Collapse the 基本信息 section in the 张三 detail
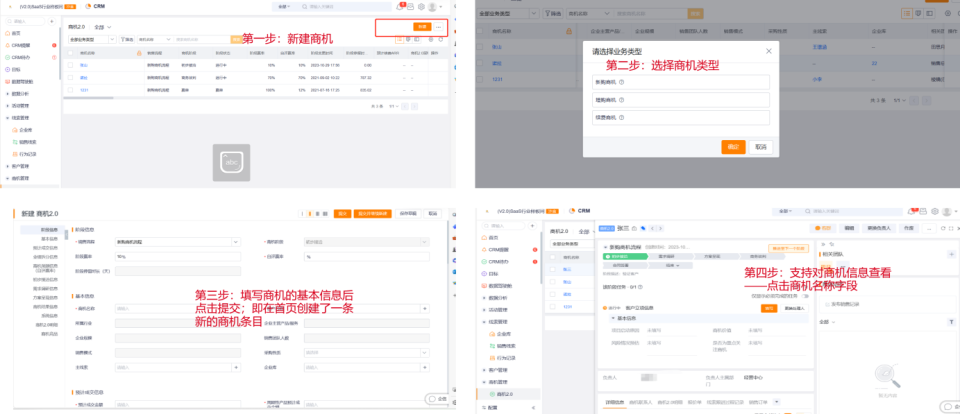Image resolution: width=960 pixels, height=414 pixels. point(614,318)
